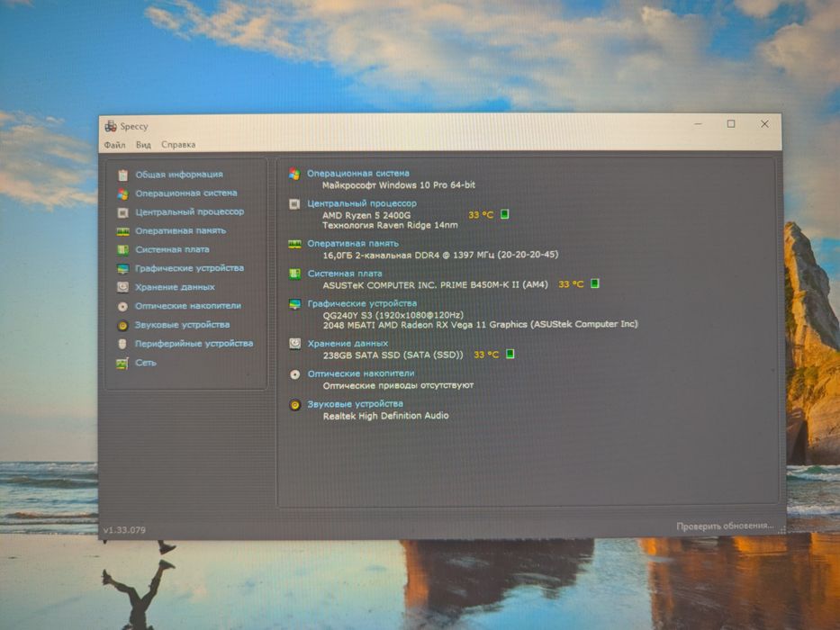This screenshot has height=630, width=840.
Task: Select sidebar item Центральный процессор
Action: (x=190, y=212)
